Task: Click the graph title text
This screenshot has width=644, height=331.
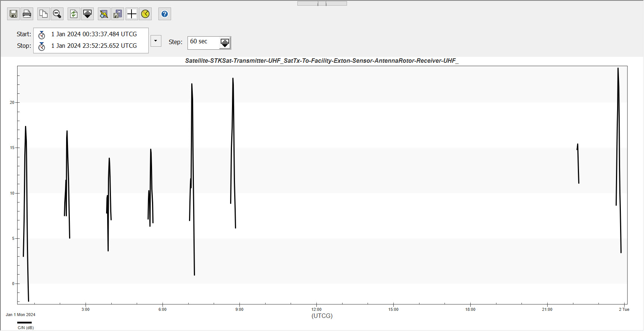Action: click(322, 61)
